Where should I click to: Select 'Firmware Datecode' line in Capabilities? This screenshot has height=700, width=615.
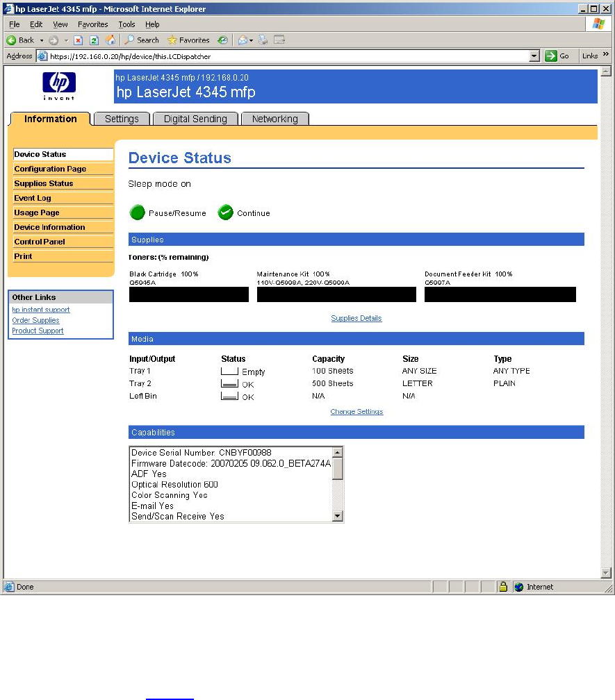[231, 463]
